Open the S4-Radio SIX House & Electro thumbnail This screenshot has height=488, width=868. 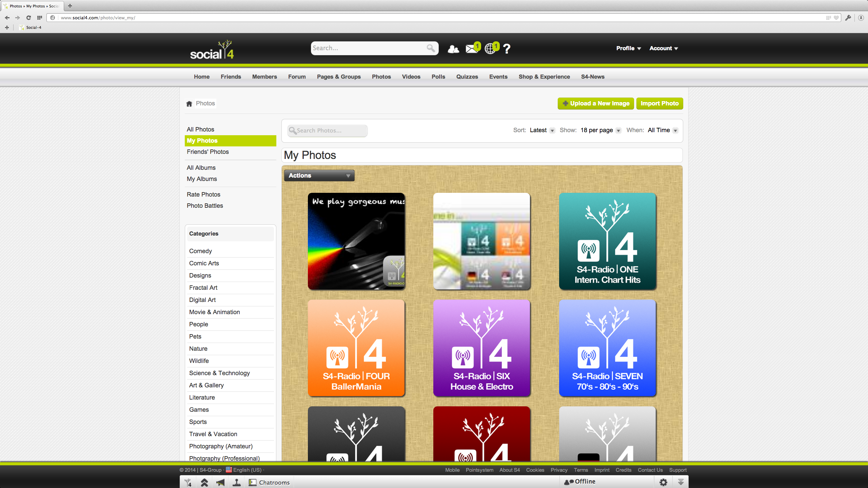coord(481,348)
